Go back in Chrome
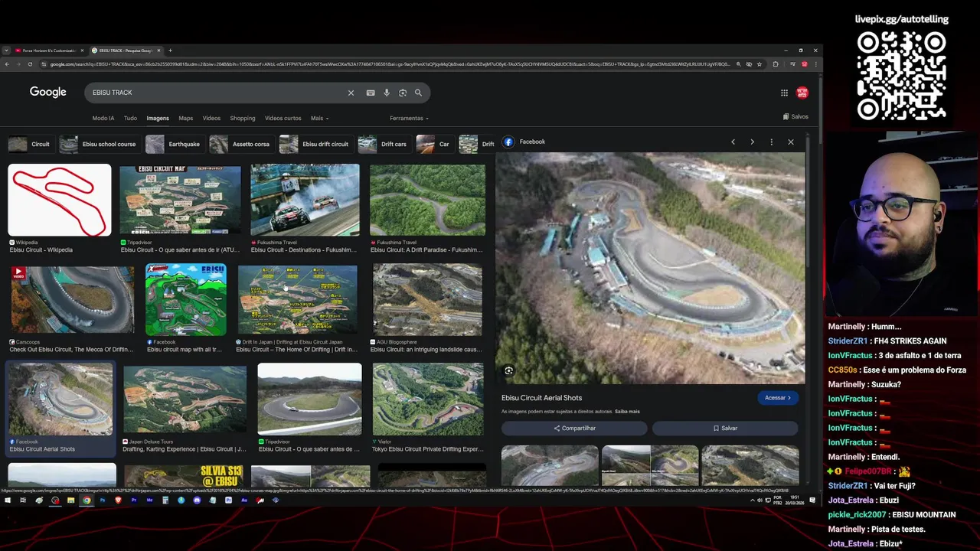The height and width of the screenshot is (551, 980). pyautogui.click(x=7, y=64)
